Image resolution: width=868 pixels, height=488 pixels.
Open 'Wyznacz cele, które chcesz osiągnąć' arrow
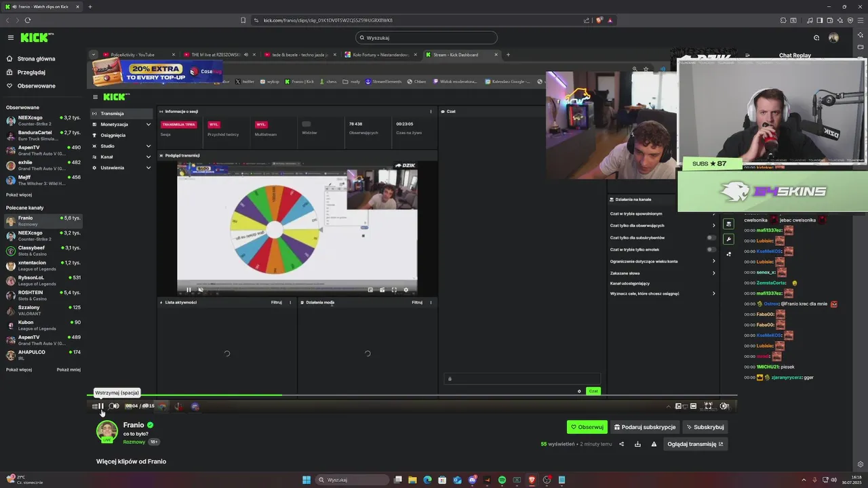(x=713, y=293)
